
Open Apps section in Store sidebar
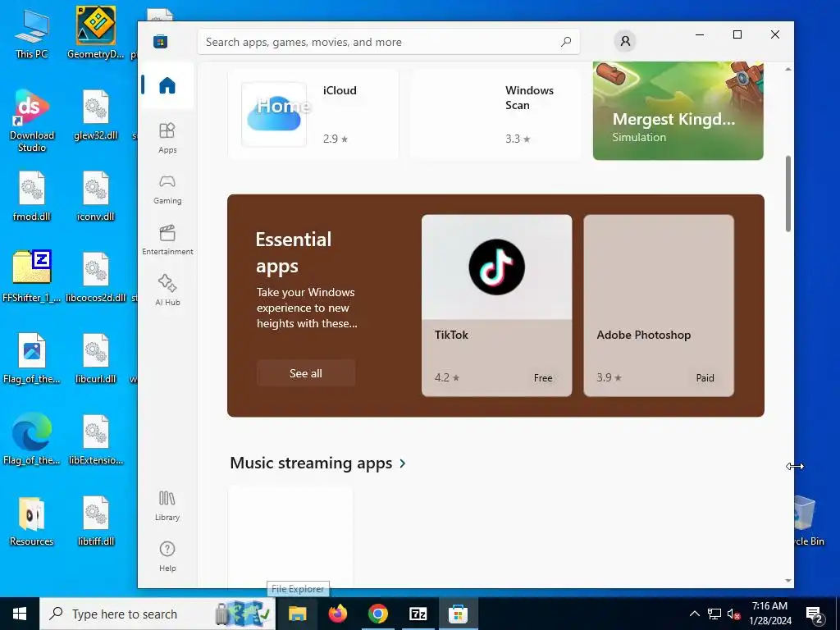tap(167, 138)
